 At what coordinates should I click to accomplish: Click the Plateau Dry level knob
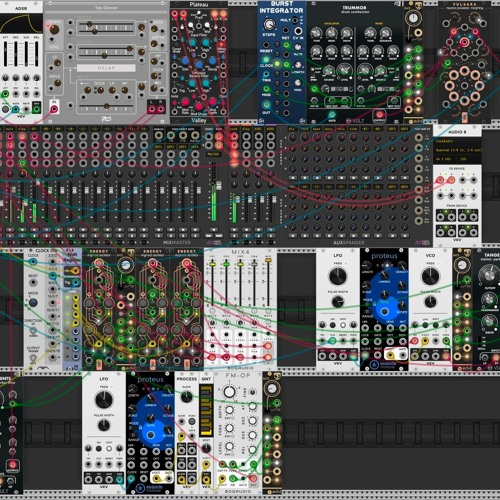pos(191,25)
